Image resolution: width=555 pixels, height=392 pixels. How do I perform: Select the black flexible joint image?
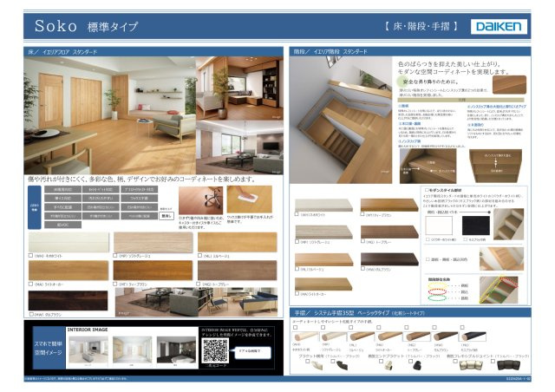(509, 365)
